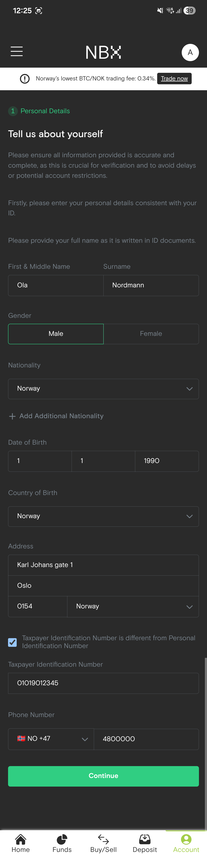Open the Funds tab
The image size is (207, 868).
(62, 843)
